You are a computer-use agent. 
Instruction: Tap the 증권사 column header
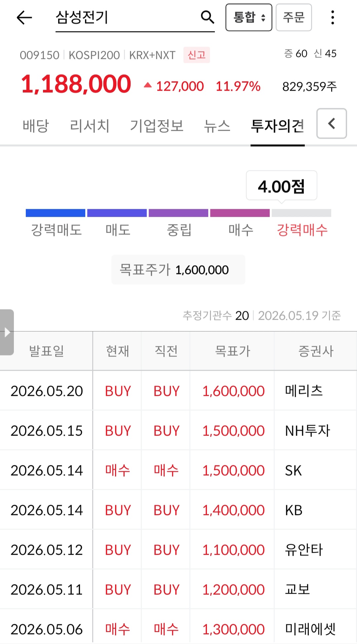[x=316, y=351]
